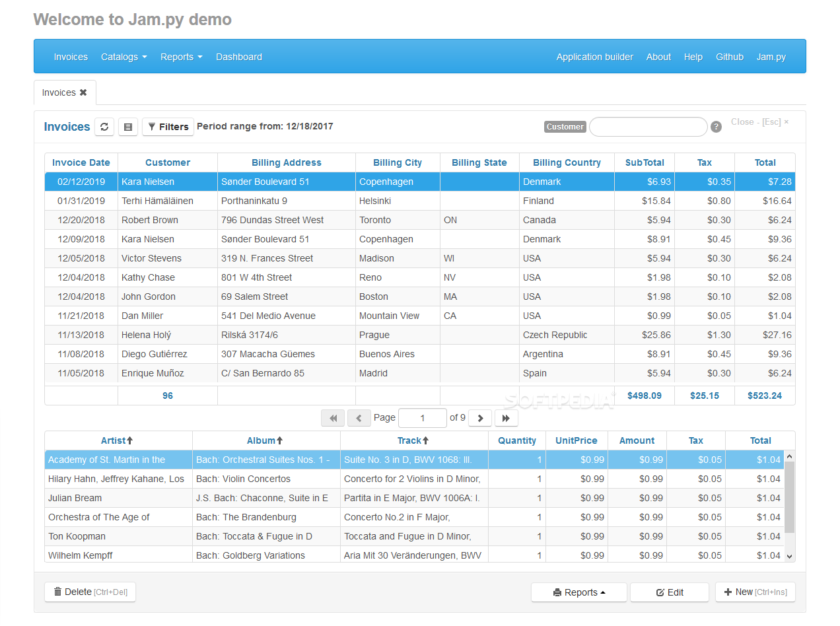The image size is (840, 626).
Task: Open Application builder link
Action: click(x=595, y=57)
